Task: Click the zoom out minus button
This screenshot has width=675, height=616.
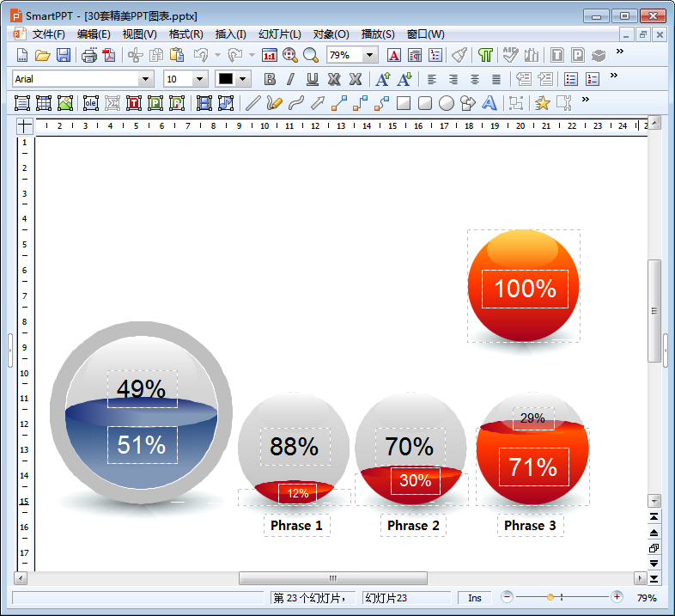Action: [x=507, y=597]
